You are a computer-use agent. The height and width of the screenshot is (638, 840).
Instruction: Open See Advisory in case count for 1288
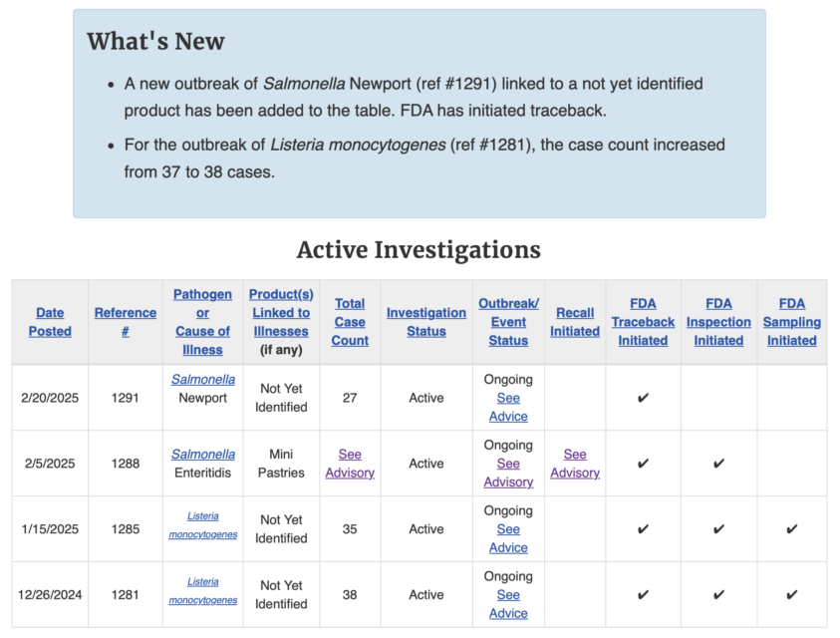(x=350, y=464)
